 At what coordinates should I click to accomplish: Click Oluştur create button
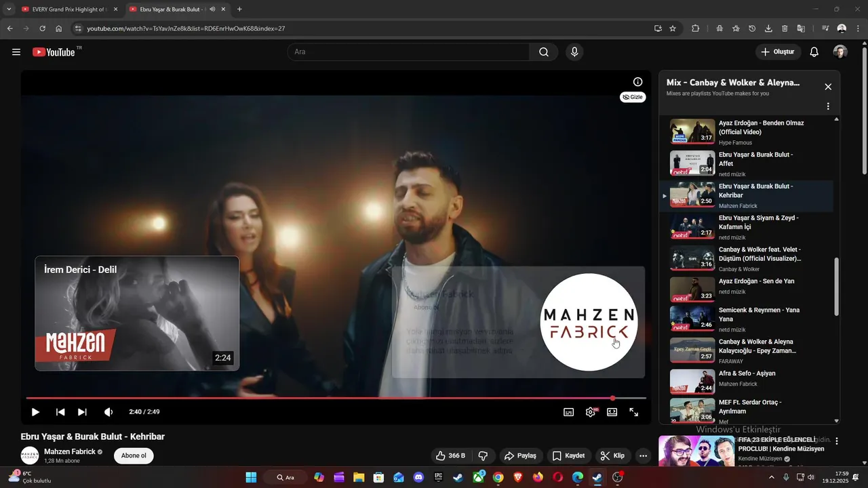778,52
